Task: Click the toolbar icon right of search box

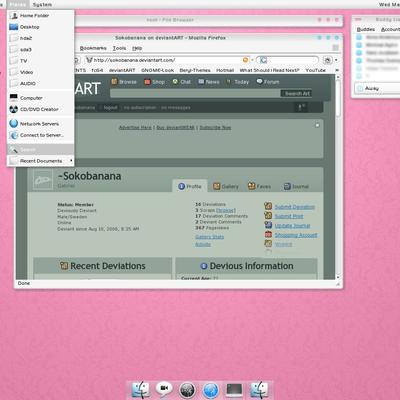Action: (x=328, y=60)
